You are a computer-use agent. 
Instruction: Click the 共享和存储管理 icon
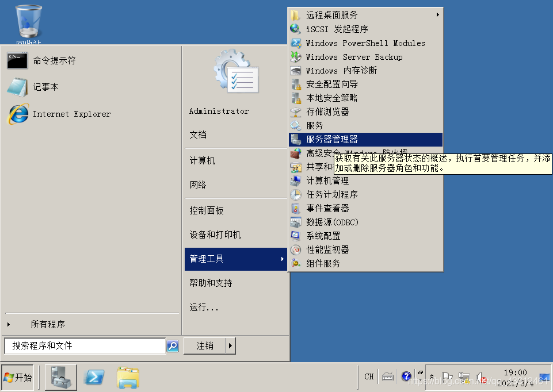[296, 167]
